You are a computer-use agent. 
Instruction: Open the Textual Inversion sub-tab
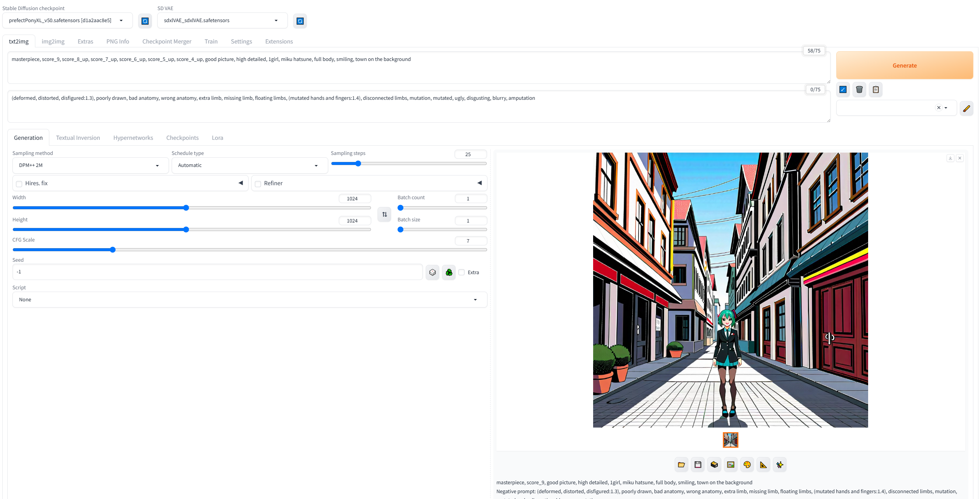pos(78,138)
